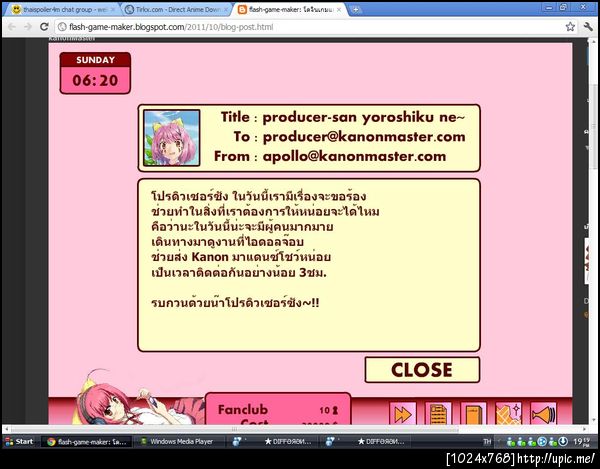Screen dimensions: 600x469
Task: Reload the current page
Action: coord(44,27)
